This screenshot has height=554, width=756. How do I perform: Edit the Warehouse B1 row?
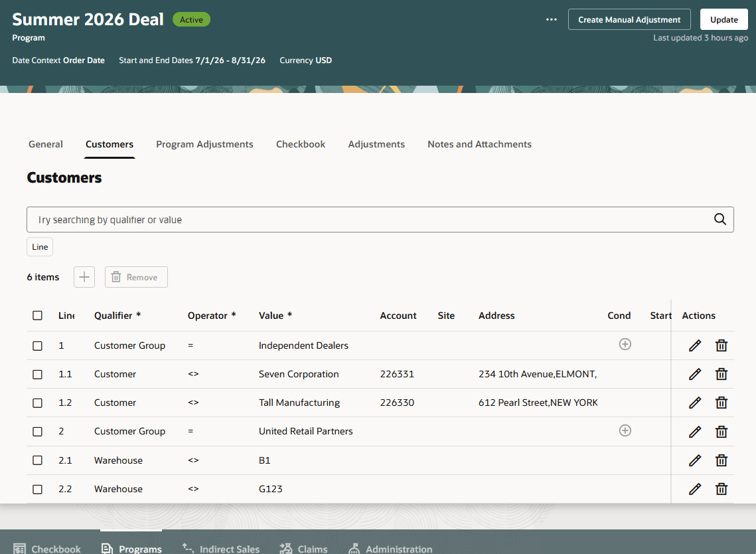point(695,460)
